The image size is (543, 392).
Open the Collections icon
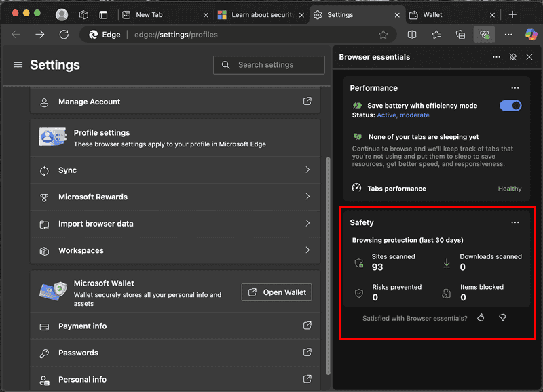click(462, 35)
